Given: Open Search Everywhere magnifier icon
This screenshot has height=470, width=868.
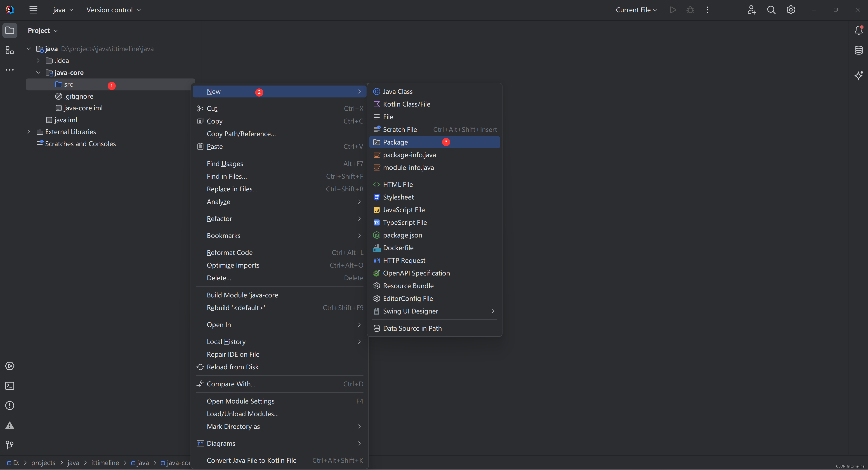Looking at the screenshot, I should point(771,10).
